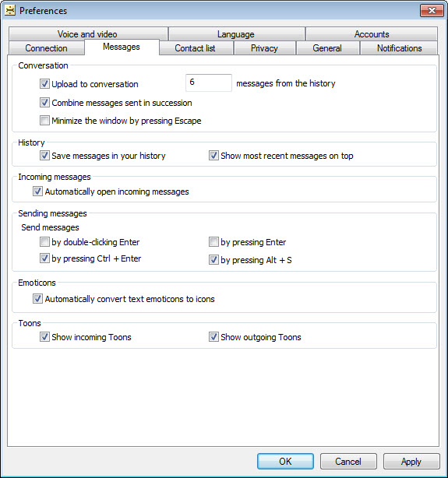Viewport: 448px width, 478px height.
Task: Open the Privacy tab
Action: 265,48
